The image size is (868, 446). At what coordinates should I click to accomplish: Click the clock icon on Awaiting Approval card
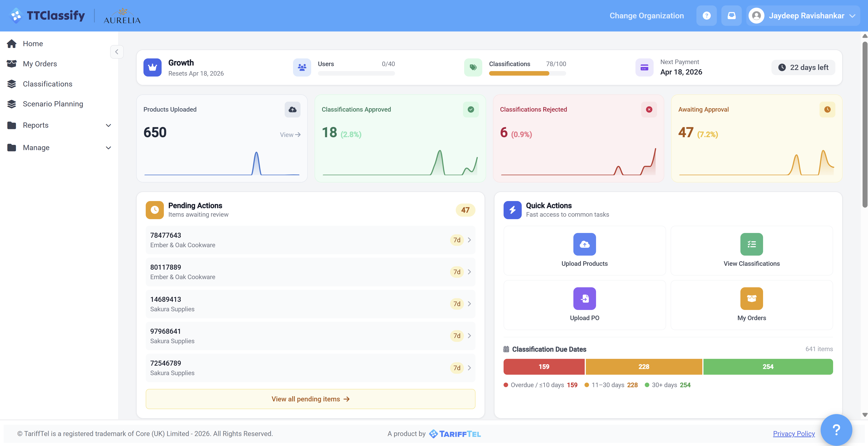827,109
